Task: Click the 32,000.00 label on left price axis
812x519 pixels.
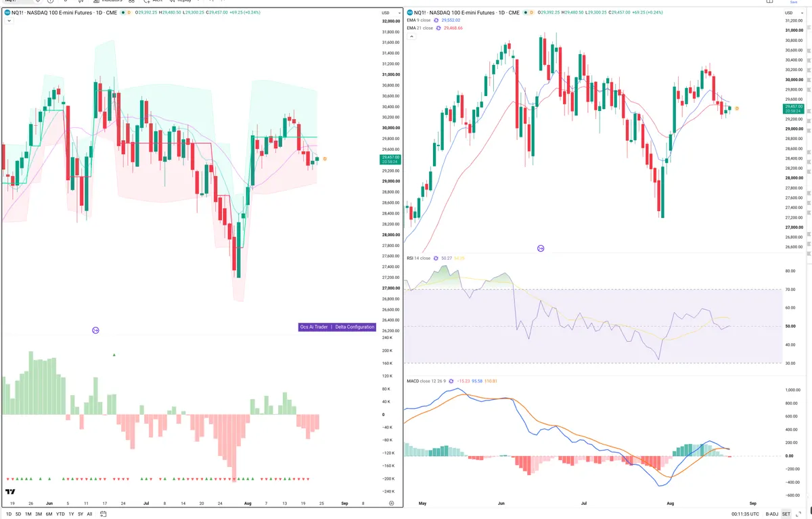Action: (x=391, y=21)
